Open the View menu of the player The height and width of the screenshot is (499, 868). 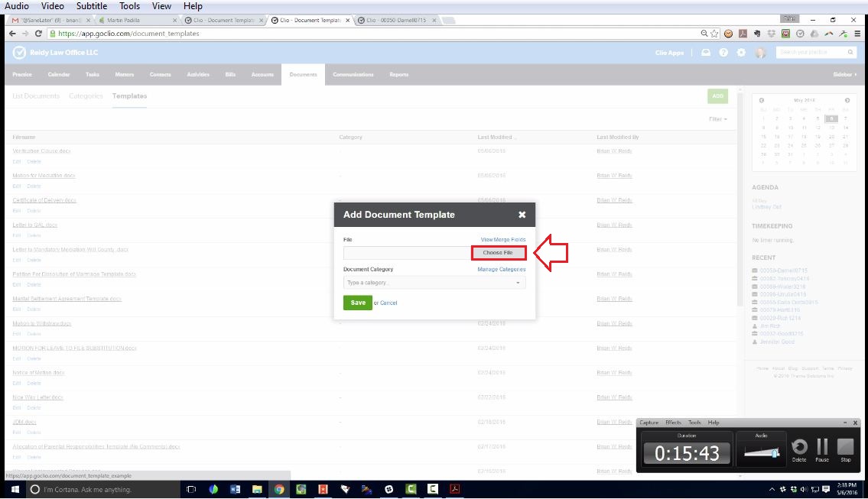(x=161, y=6)
